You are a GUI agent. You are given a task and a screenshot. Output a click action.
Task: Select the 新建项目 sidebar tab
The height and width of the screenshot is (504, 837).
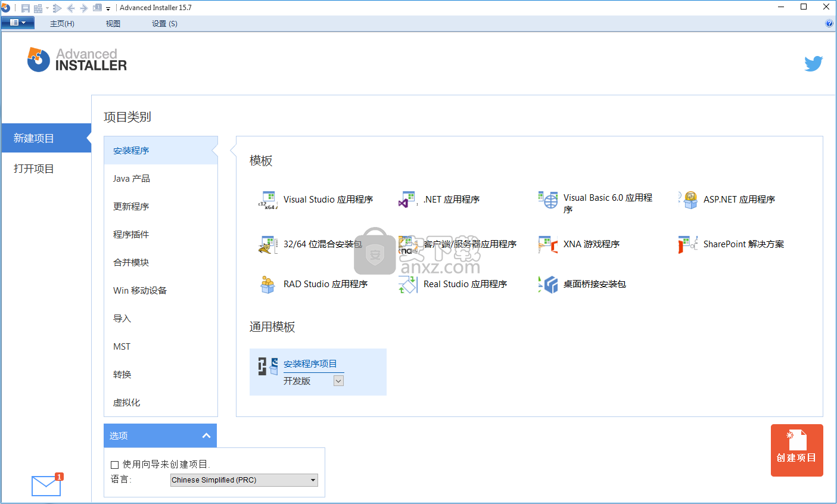click(46, 138)
